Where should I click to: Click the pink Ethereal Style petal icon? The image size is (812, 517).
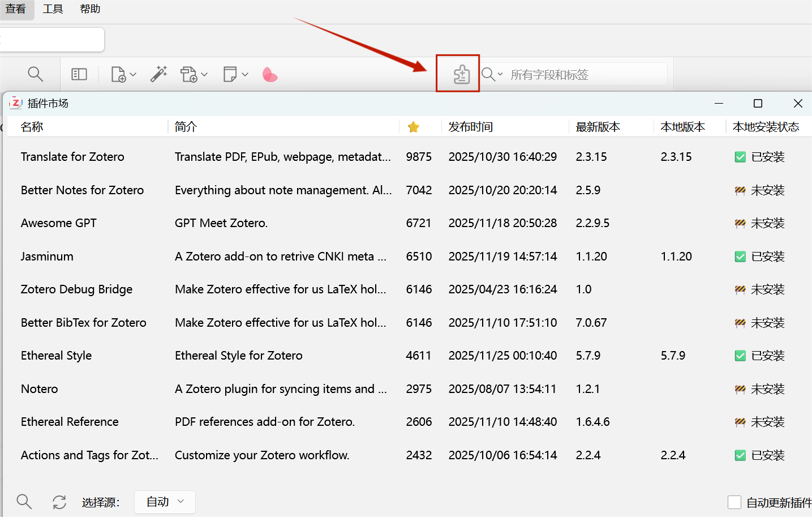(x=270, y=74)
